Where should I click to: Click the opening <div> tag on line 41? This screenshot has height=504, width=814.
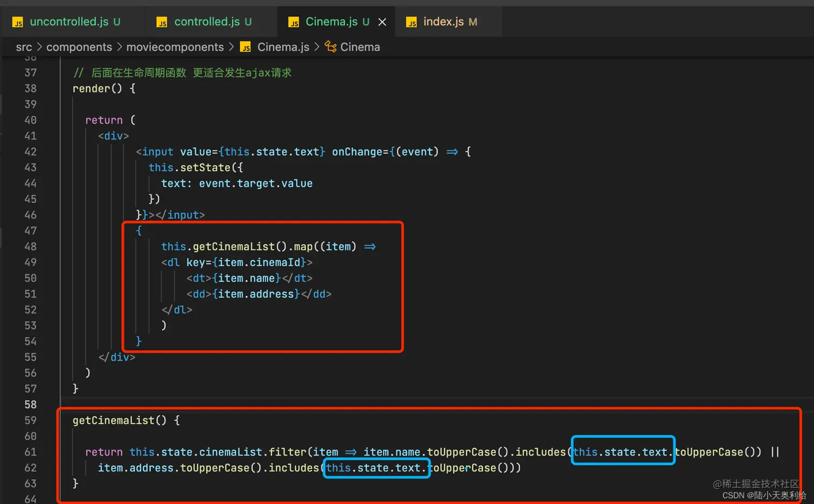pos(114,136)
